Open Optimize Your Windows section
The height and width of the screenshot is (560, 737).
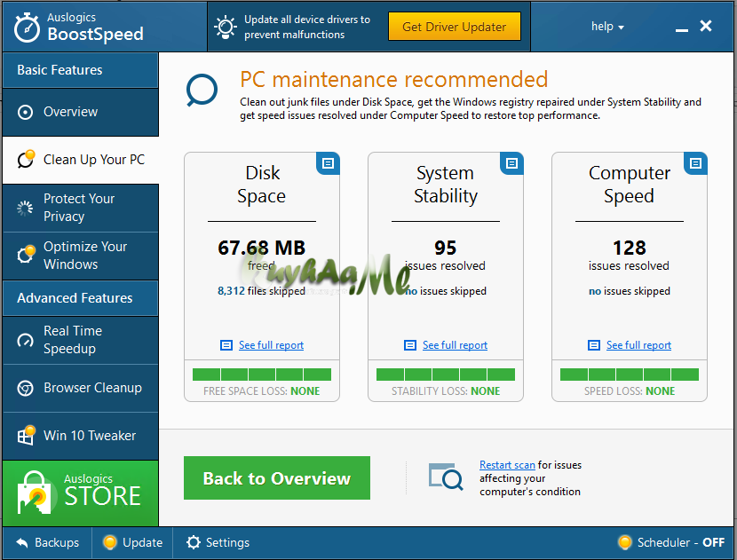pos(81,256)
